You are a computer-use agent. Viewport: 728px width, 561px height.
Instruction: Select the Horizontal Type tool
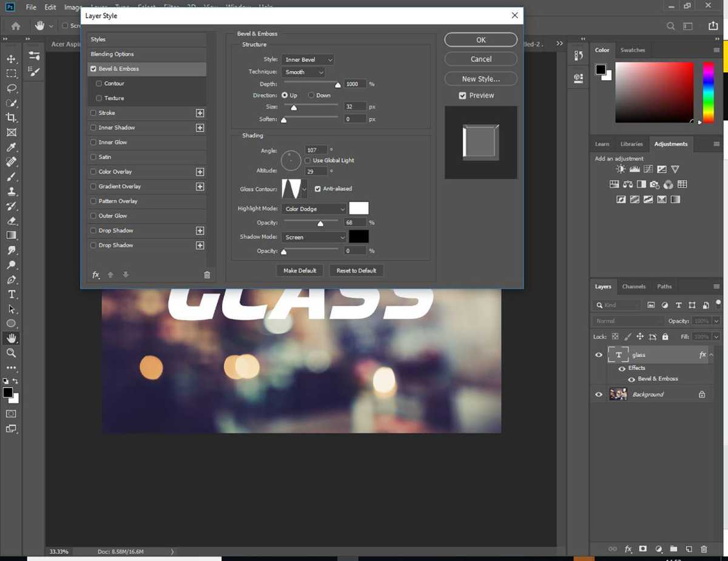point(11,294)
